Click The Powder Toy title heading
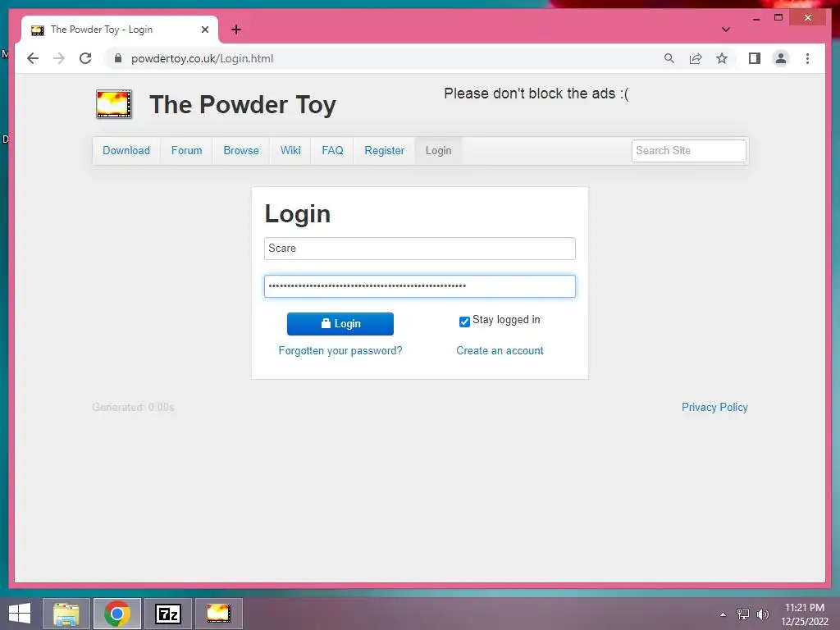Image resolution: width=840 pixels, height=630 pixels. [243, 104]
